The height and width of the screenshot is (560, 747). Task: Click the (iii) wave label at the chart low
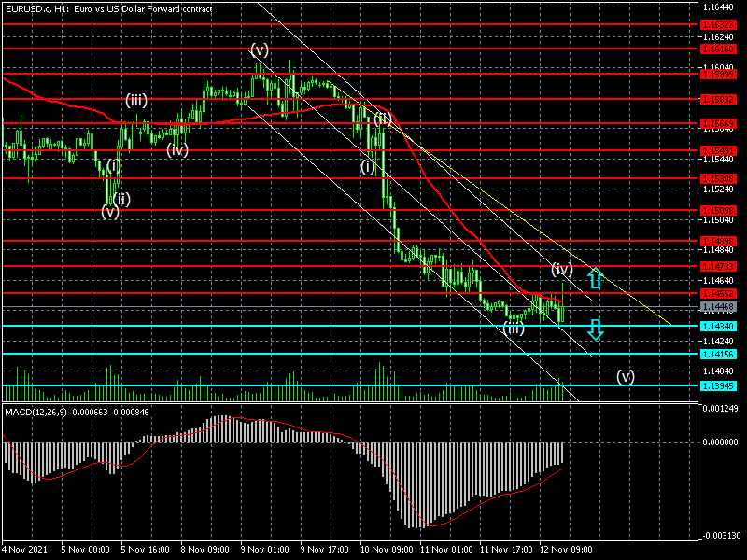[514, 328]
